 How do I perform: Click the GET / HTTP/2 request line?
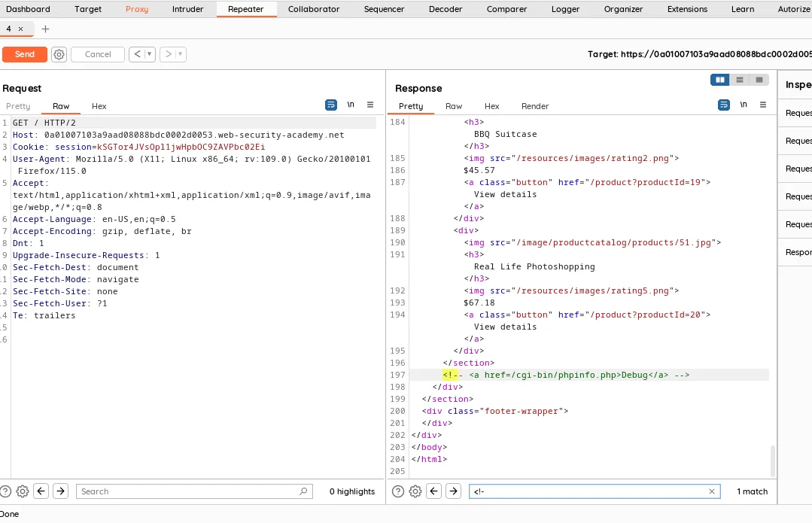pyautogui.click(x=44, y=123)
